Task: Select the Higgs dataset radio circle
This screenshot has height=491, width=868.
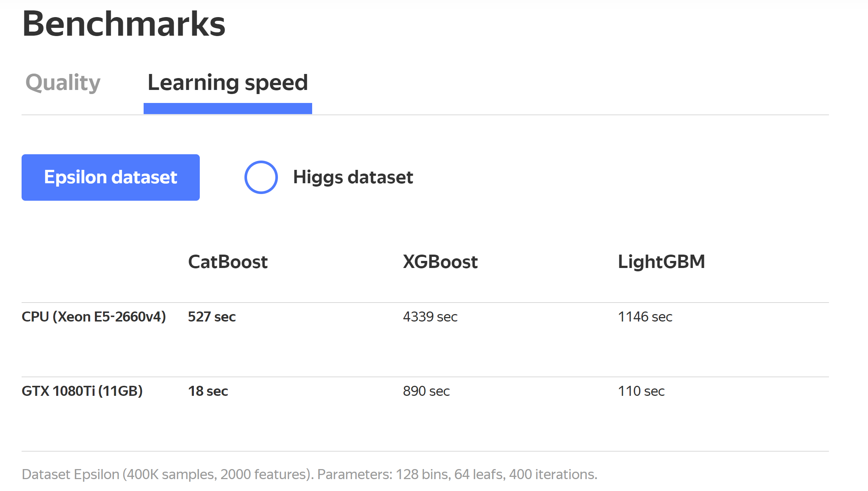Action: point(261,177)
